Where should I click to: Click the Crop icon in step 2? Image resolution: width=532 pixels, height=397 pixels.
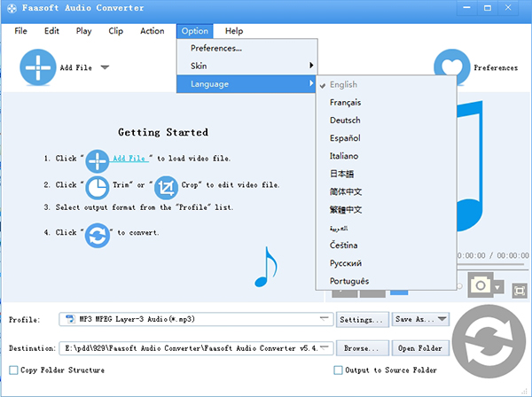click(x=167, y=188)
